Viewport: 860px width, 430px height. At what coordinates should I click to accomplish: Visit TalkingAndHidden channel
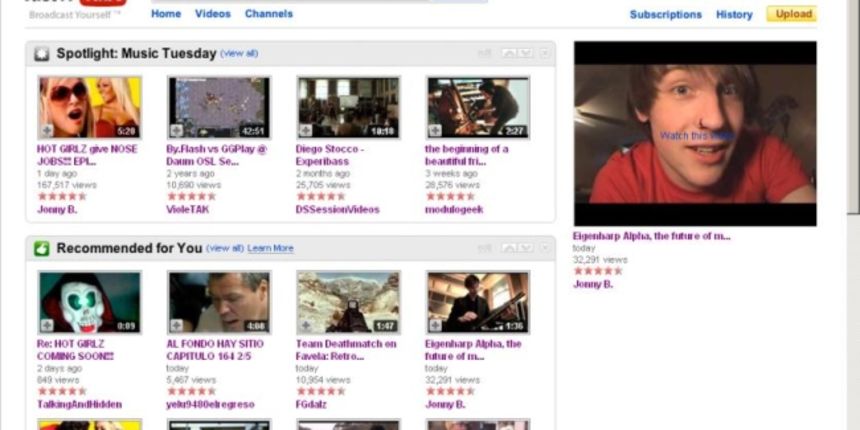point(80,404)
